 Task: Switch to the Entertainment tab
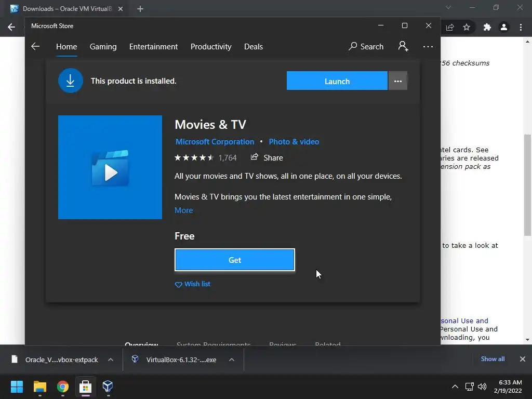point(153,46)
